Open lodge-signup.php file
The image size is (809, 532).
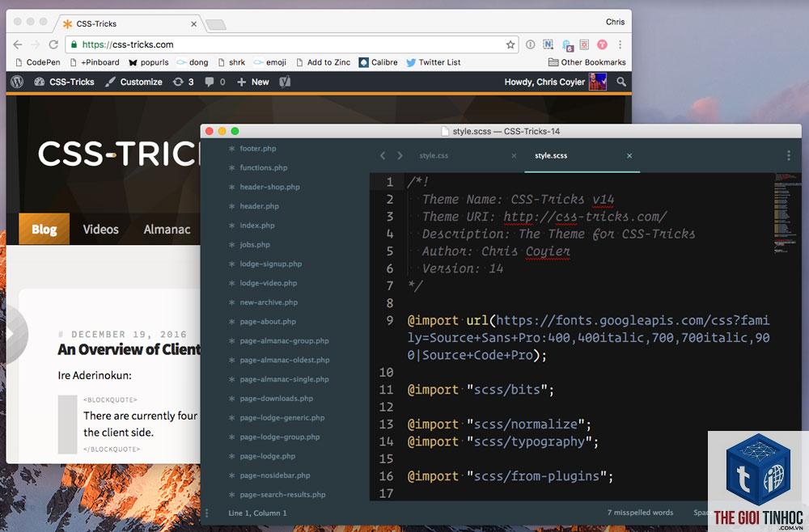tap(270, 264)
